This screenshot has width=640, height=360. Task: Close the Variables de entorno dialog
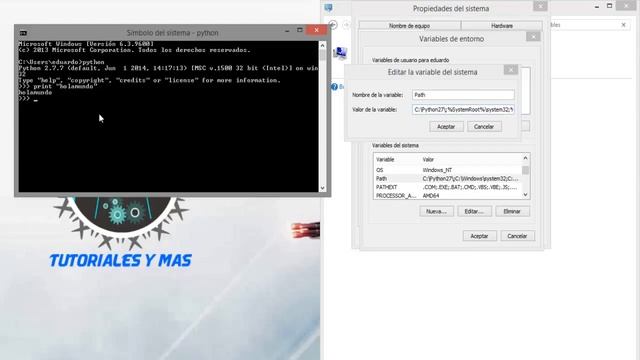(533, 37)
